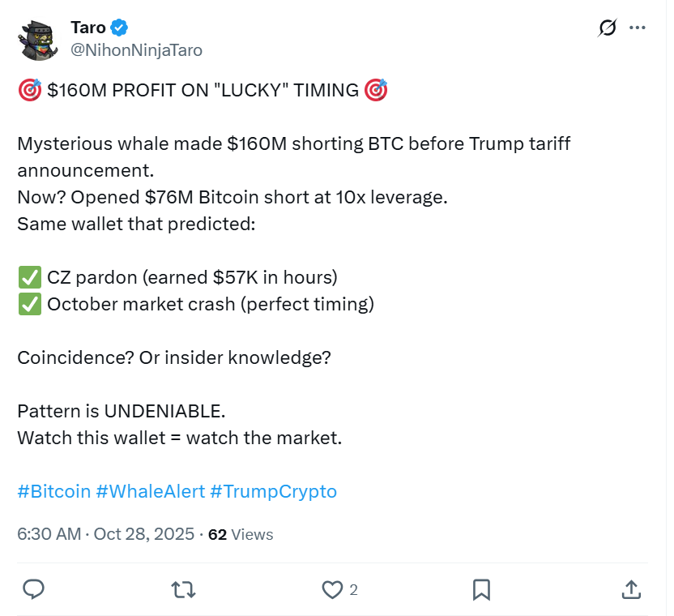Screen dimensions: 674x616
Task: Open Taro's profile avatar
Action: 38,39
